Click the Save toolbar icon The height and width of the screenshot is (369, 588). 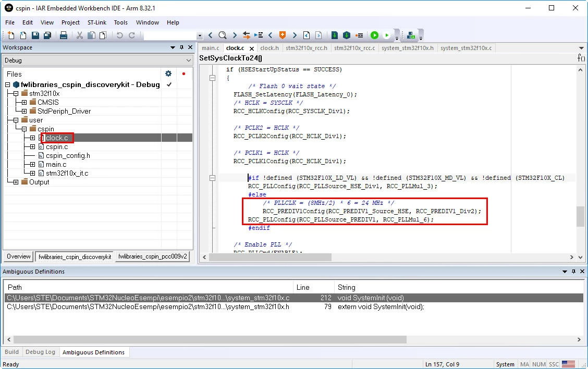click(x=35, y=35)
